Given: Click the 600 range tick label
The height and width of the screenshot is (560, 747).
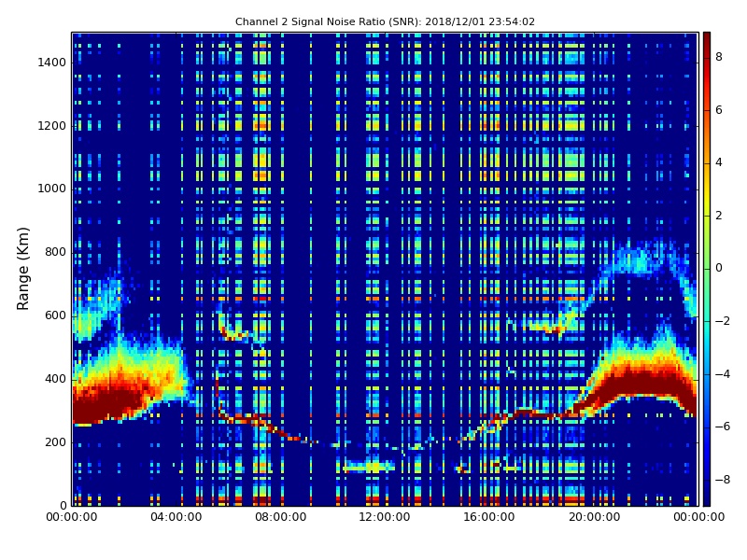Looking at the screenshot, I should coord(55,315).
